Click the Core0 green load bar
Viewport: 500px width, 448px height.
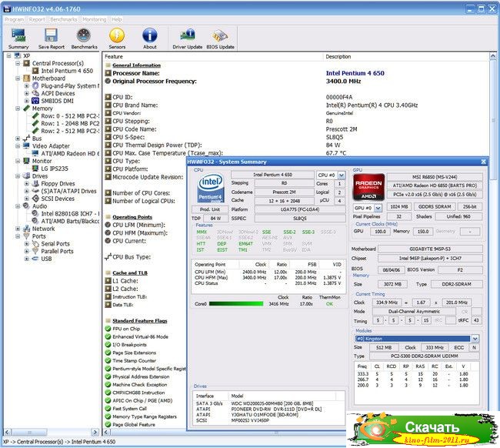(236, 304)
